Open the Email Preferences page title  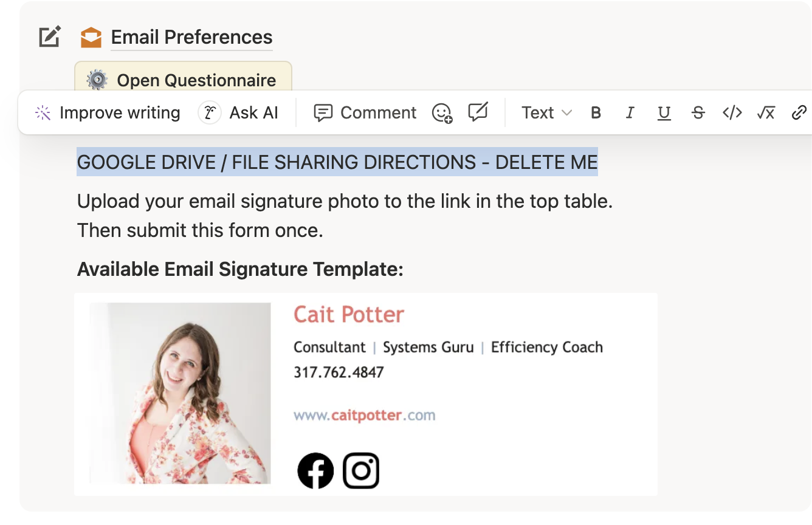191,37
